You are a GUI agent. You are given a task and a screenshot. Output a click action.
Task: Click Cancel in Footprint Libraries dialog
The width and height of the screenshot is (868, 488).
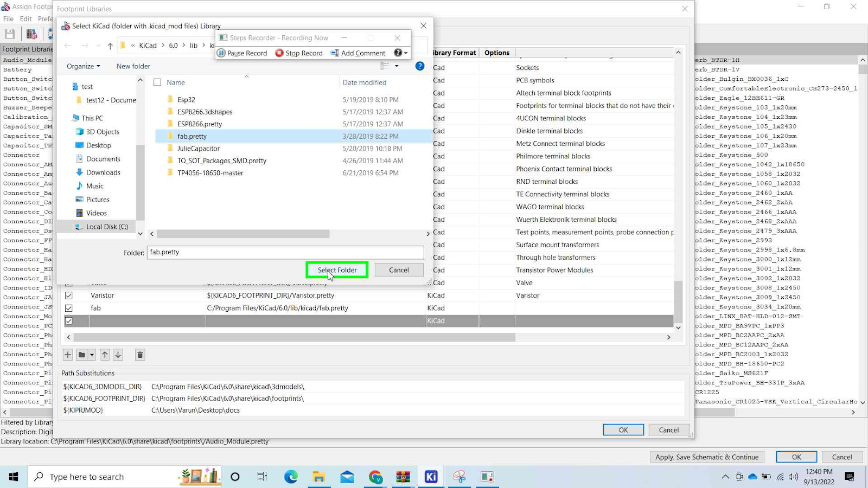(x=668, y=430)
